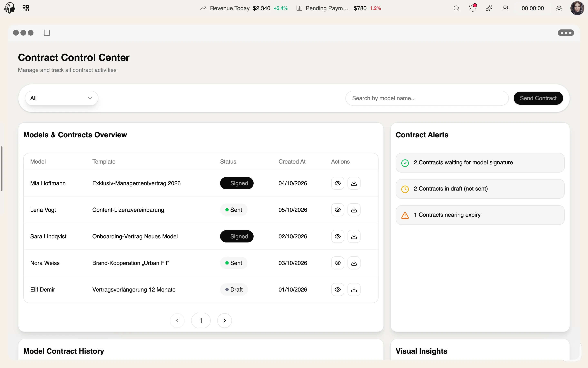Go to next page arrow
588x368 pixels.
click(x=224, y=320)
